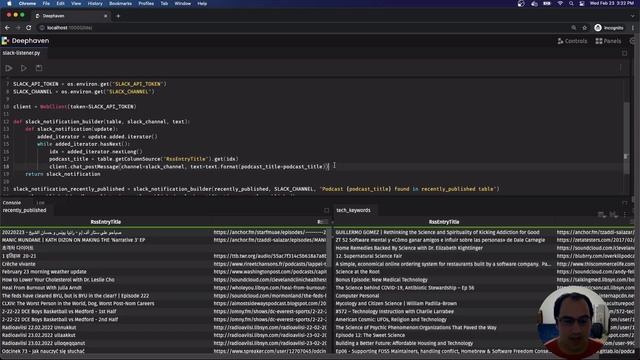Close the Deephaven browser tab

[105, 16]
